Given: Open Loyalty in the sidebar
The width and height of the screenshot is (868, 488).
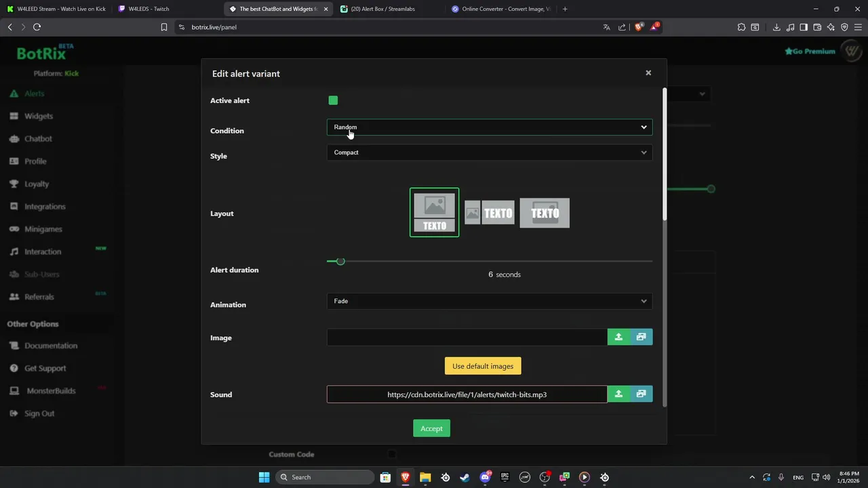Looking at the screenshot, I should [x=37, y=184].
